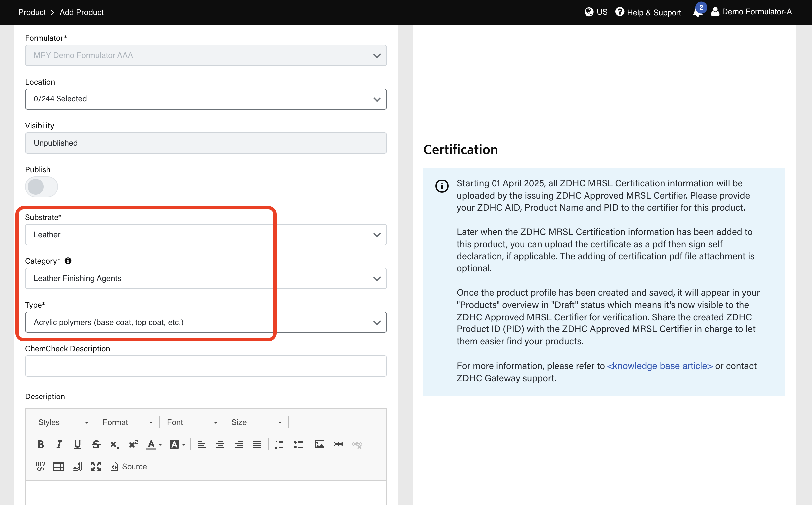Viewport: 812px width, 505px height.
Task: Switch the editor to Source view
Action: (x=129, y=466)
